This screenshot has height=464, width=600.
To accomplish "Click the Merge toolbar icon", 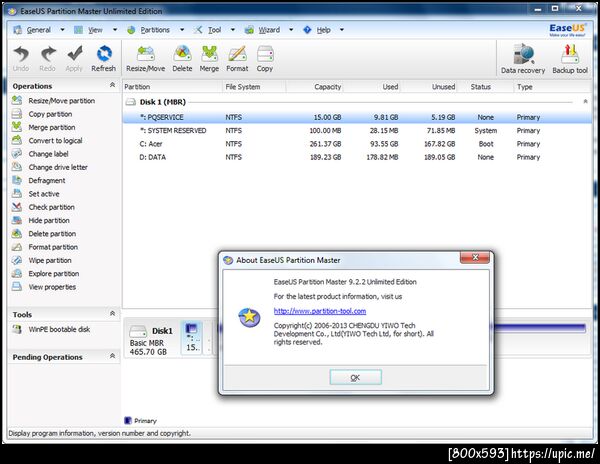I will tap(209, 59).
